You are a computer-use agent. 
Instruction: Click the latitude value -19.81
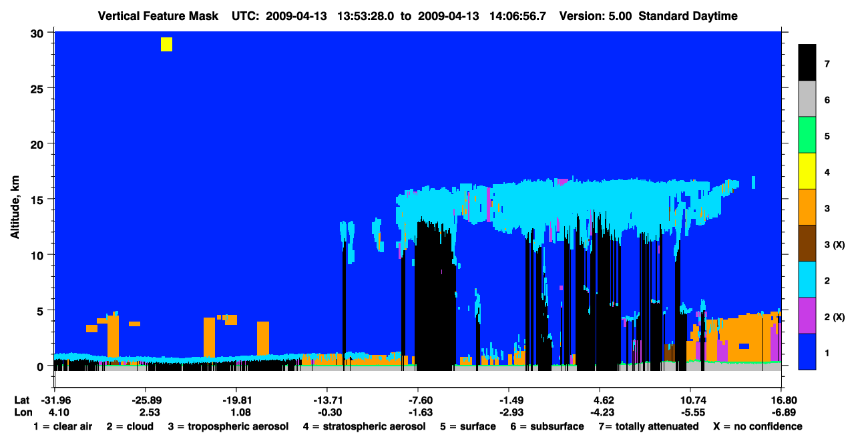[x=236, y=400]
